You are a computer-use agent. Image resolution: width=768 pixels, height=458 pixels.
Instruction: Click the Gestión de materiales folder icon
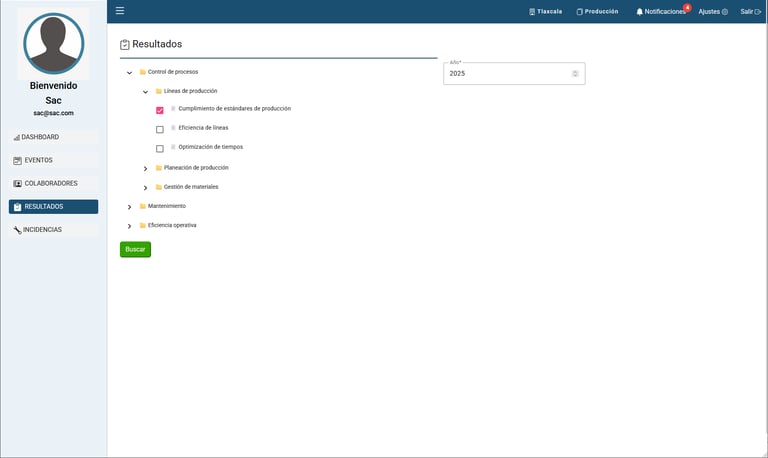pos(159,187)
